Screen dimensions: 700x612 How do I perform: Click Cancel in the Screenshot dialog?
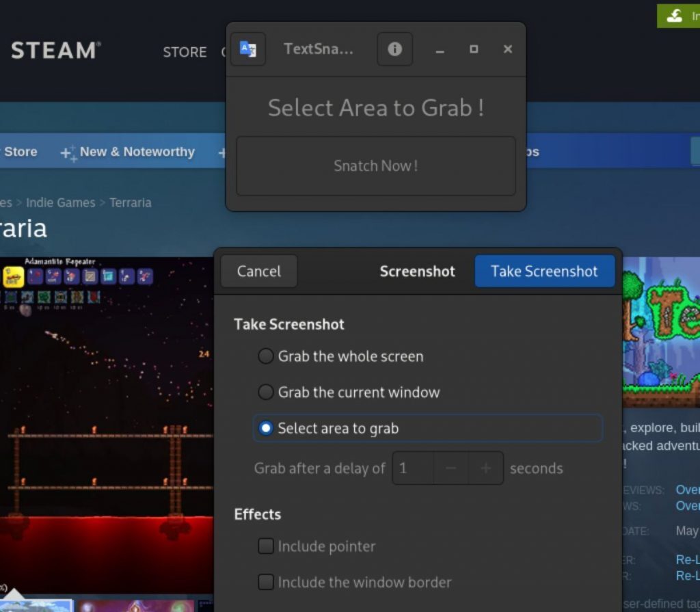pos(258,271)
